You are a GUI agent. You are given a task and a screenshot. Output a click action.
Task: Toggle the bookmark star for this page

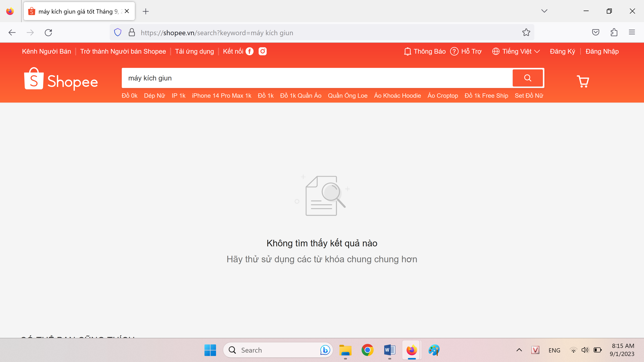pyautogui.click(x=526, y=33)
